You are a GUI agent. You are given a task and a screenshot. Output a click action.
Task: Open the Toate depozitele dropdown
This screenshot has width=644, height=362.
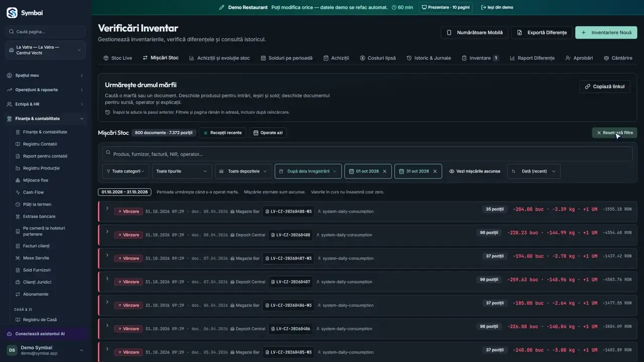[244, 171]
